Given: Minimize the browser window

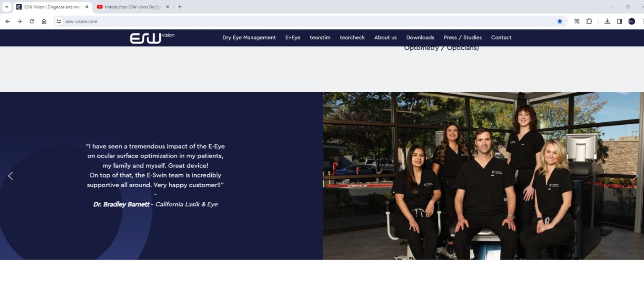Looking at the screenshot, I should [x=612, y=7].
